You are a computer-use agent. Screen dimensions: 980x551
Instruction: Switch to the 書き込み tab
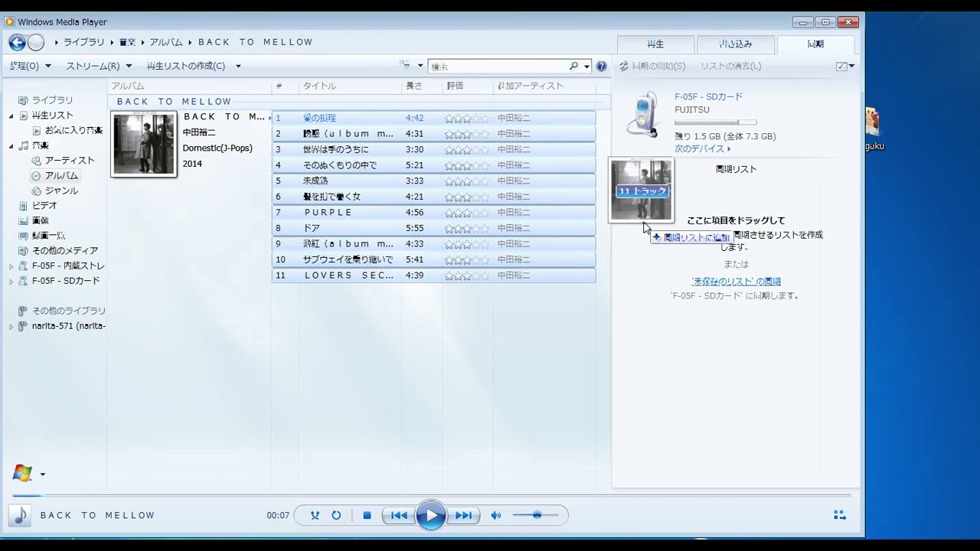pos(736,44)
